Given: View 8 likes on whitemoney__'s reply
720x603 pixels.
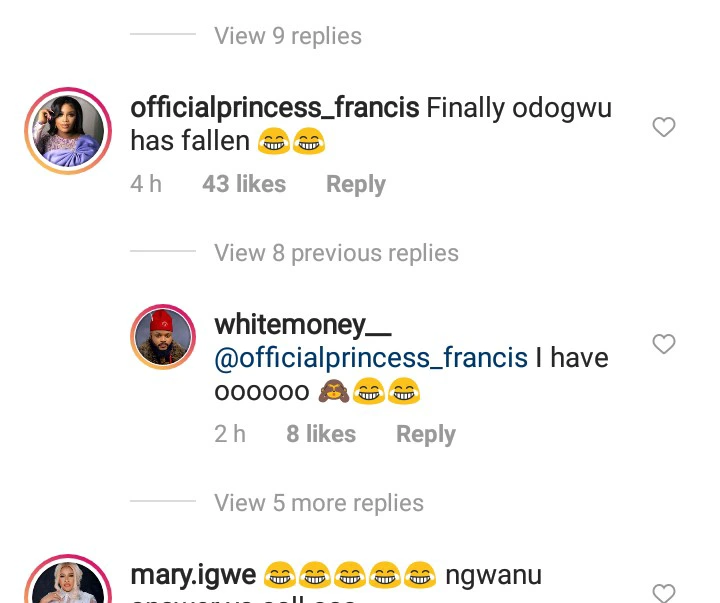Looking at the screenshot, I should point(321,435).
